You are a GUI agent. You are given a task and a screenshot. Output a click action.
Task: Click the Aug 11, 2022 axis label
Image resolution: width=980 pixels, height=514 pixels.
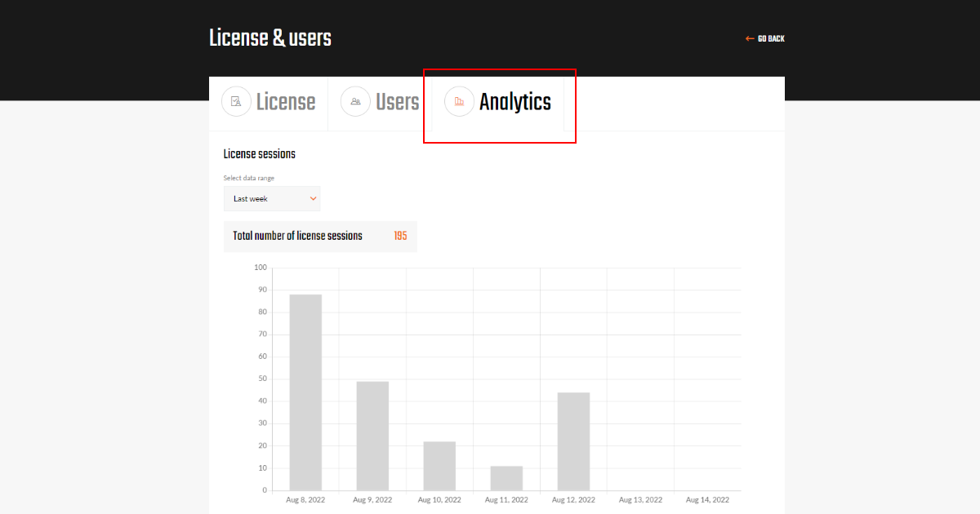coord(506,498)
